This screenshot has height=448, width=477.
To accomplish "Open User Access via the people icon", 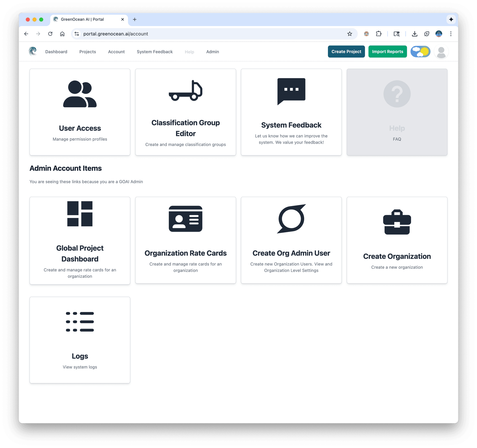I will click(x=80, y=94).
